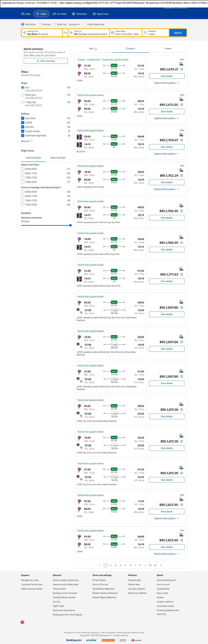Expand the Show all airlines list

[27, 141]
